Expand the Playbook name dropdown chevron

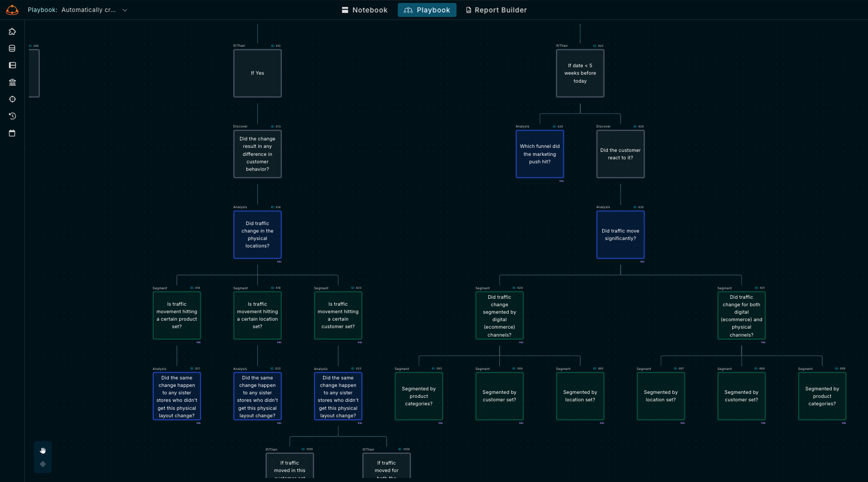pos(125,10)
